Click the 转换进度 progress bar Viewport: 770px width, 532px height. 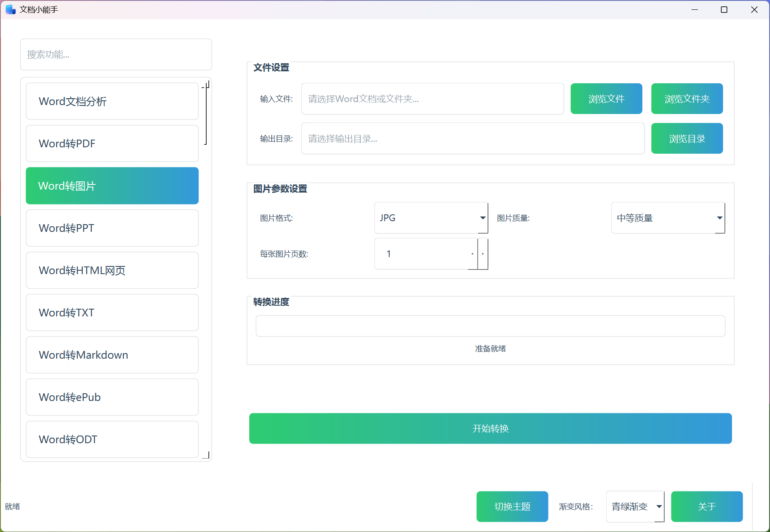point(490,326)
